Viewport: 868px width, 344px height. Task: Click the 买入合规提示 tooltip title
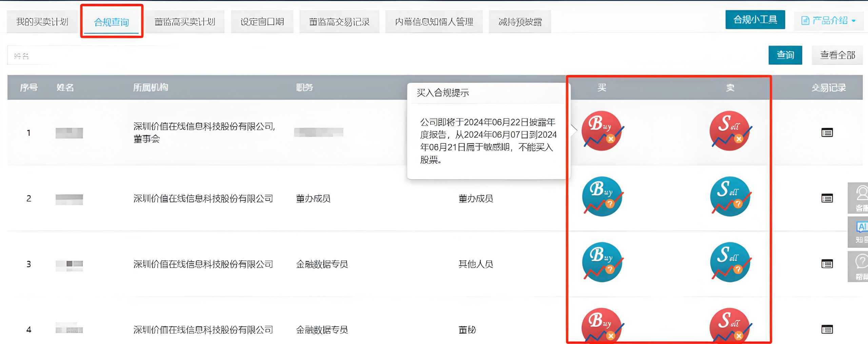pos(443,93)
